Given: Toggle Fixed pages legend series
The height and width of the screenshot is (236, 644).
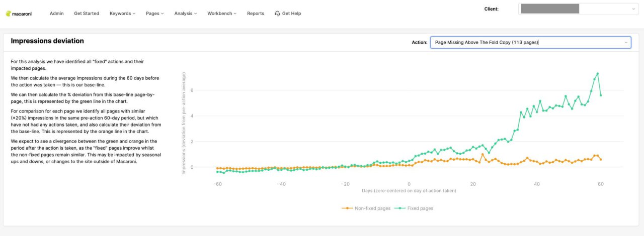Looking at the screenshot, I should coord(414,208).
